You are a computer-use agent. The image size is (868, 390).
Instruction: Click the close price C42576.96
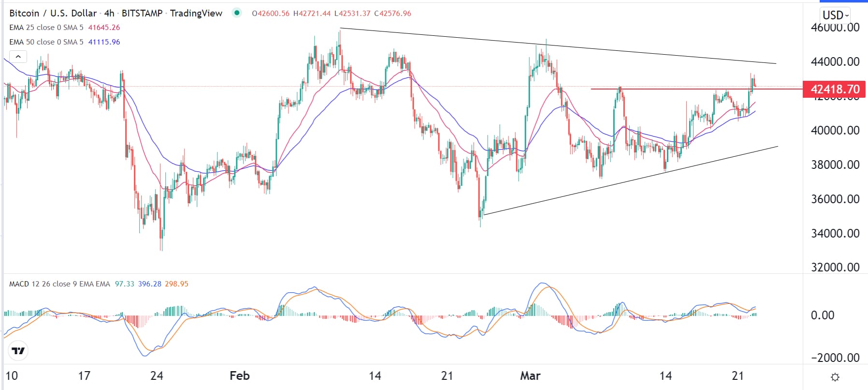pos(393,14)
